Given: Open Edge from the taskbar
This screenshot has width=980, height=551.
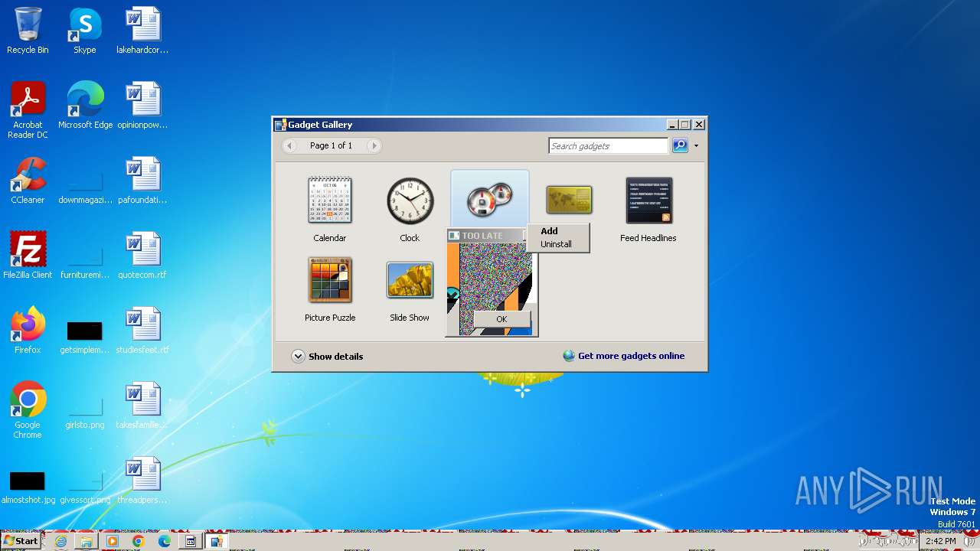Looking at the screenshot, I should pyautogui.click(x=164, y=541).
